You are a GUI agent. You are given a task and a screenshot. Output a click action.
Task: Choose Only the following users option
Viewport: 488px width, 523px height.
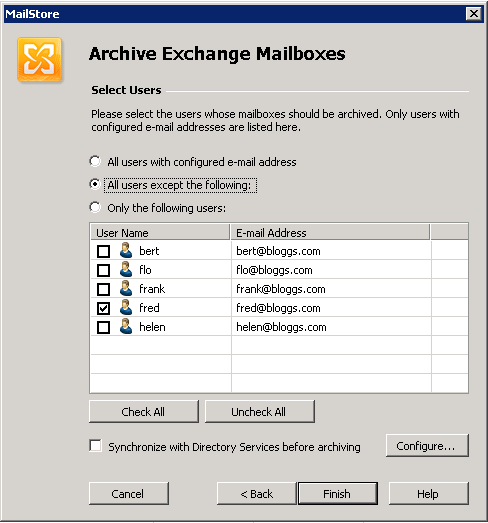click(95, 207)
